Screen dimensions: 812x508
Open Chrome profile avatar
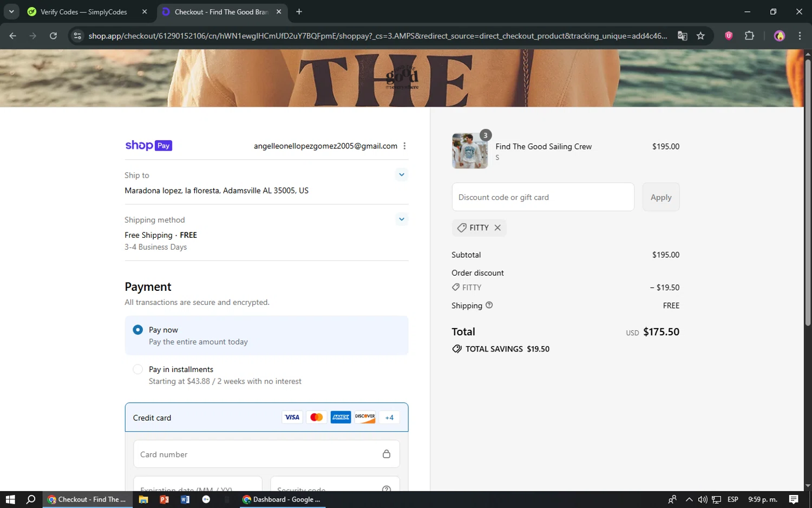coord(779,36)
